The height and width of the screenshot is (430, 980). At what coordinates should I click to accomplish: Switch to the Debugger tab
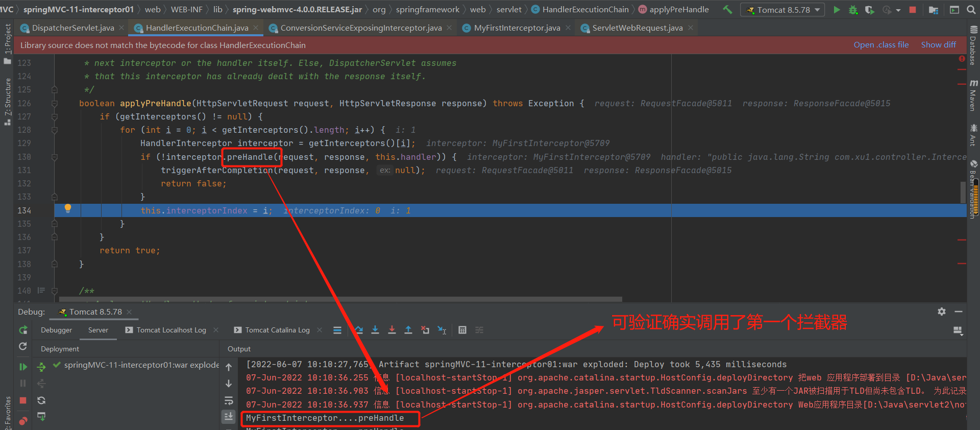point(56,330)
